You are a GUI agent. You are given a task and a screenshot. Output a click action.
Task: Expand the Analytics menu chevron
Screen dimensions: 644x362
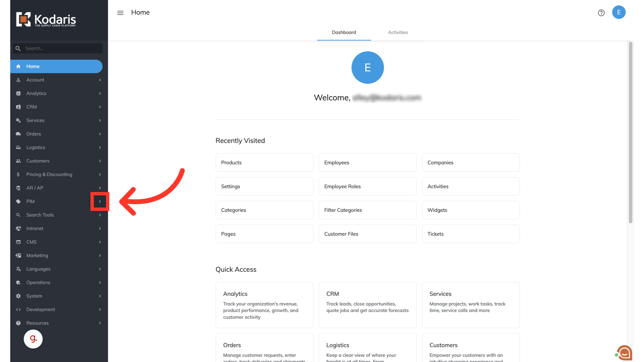(100, 94)
